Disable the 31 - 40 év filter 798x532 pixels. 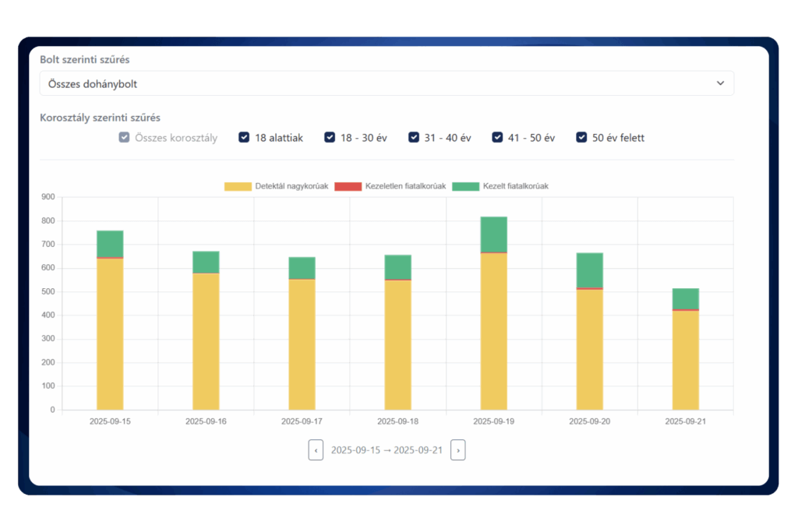[414, 138]
